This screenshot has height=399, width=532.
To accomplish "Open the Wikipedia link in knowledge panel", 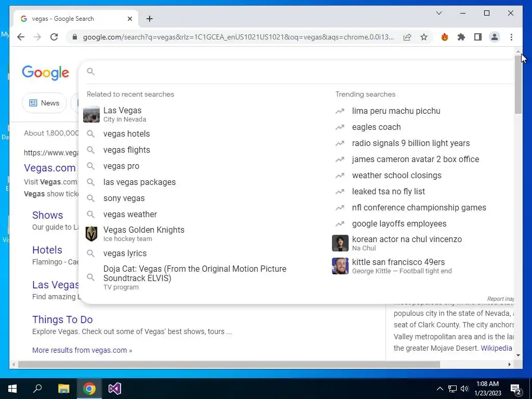I will coord(496,348).
